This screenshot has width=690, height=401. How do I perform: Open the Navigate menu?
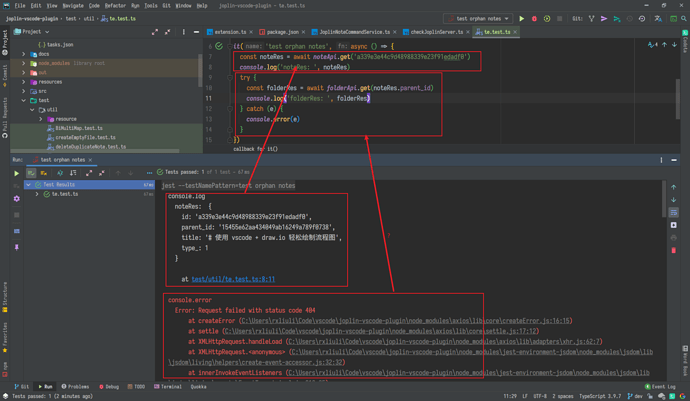pos(73,6)
